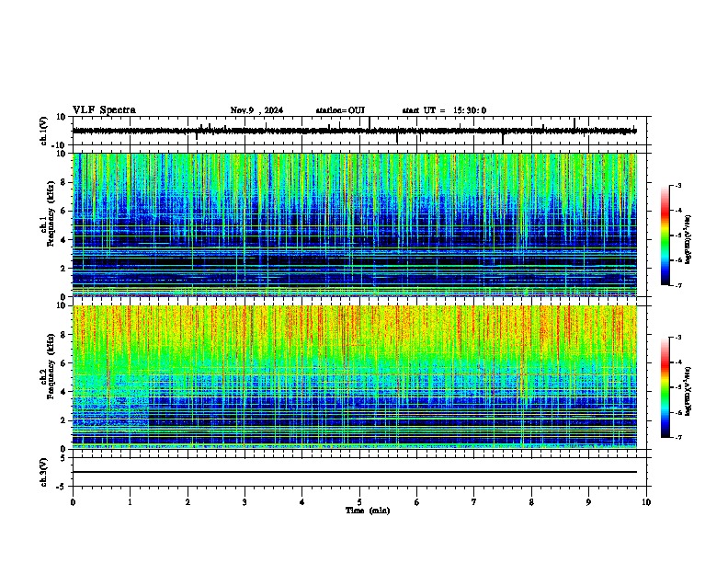Click tick label 10 on the time axis
The height and width of the screenshot is (563, 728).
coord(646,502)
